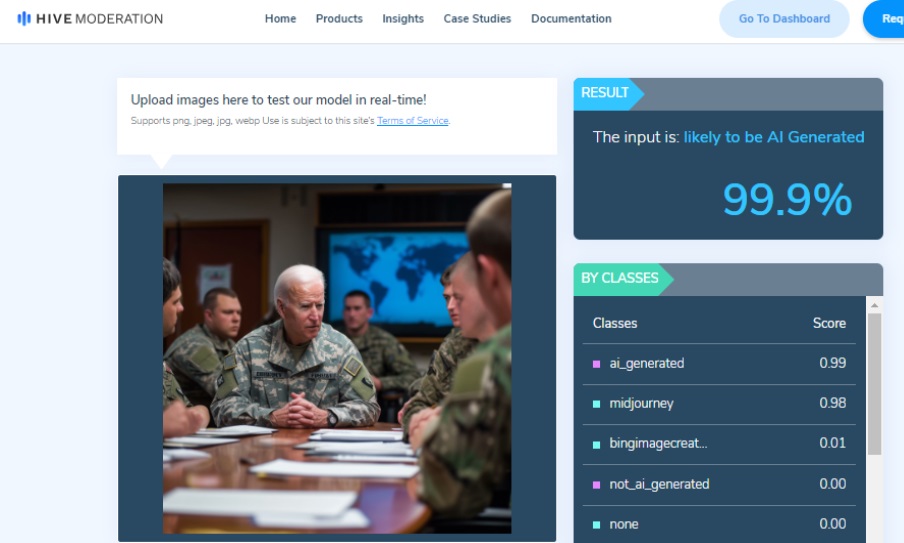Image resolution: width=904 pixels, height=543 pixels.
Task: Open the Terms of Service link
Action: click(413, 121)
